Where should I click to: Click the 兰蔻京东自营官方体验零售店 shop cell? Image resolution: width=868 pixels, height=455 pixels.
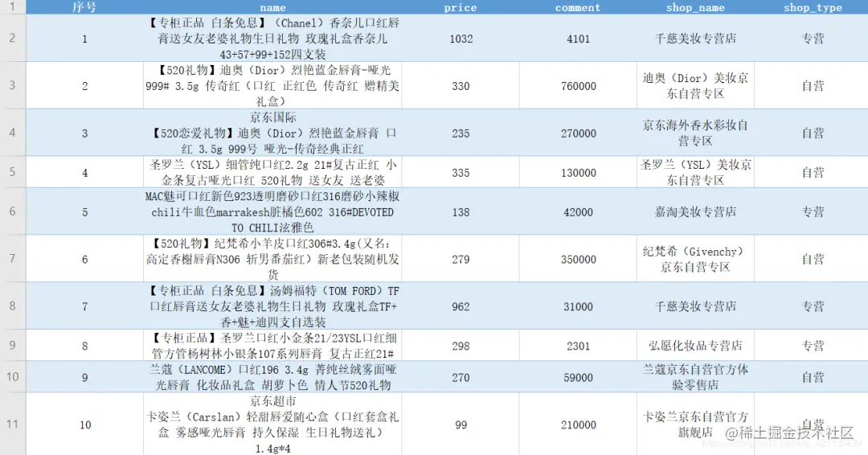click(x=695, y=377)
